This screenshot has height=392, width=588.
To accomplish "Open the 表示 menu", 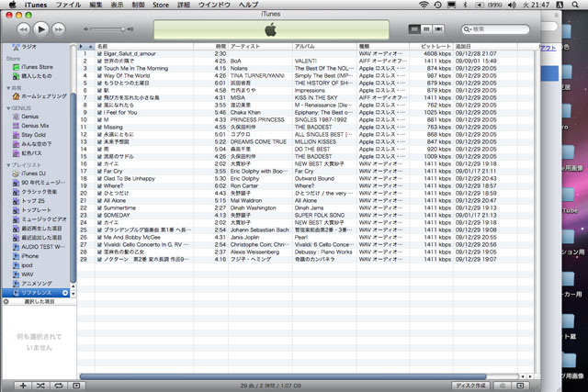I will coord(117,5).
